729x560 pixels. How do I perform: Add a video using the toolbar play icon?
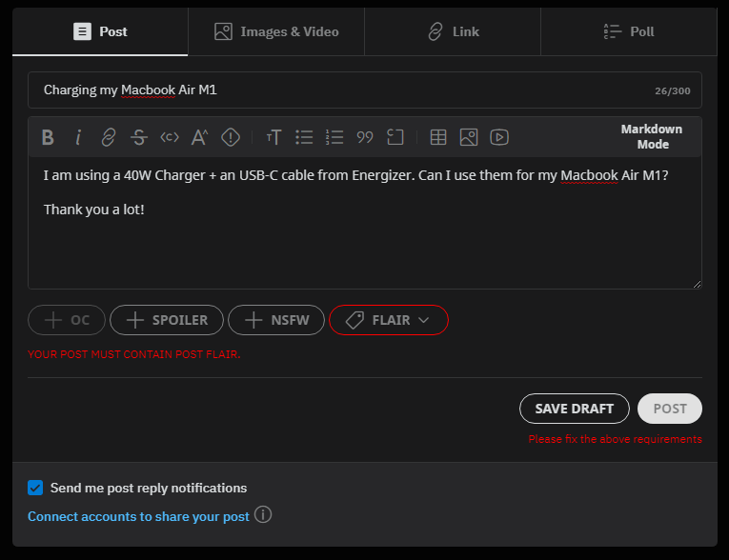tap(499, 137)
